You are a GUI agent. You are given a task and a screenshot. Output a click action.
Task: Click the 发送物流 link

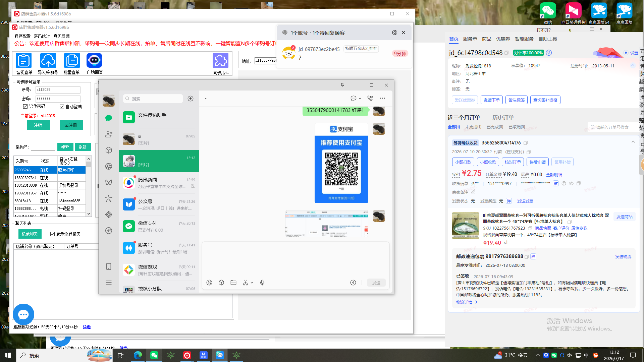(x=623, y=257)
